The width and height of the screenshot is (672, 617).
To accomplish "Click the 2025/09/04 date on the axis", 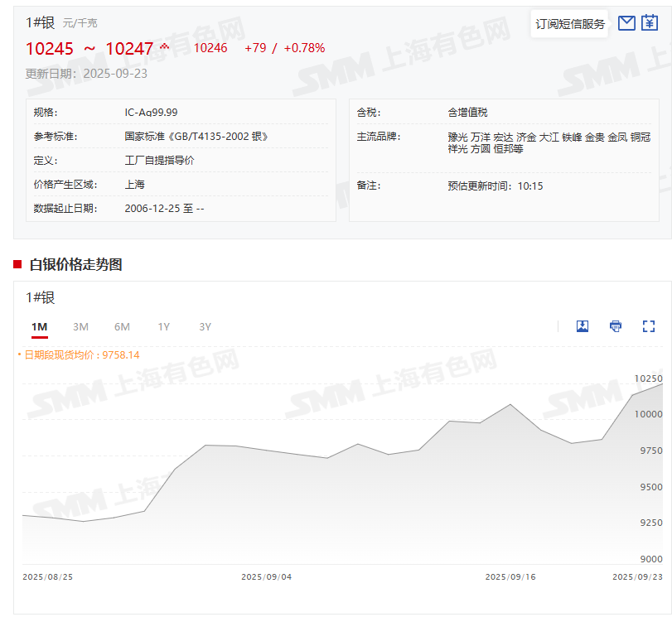I will 266,576.
